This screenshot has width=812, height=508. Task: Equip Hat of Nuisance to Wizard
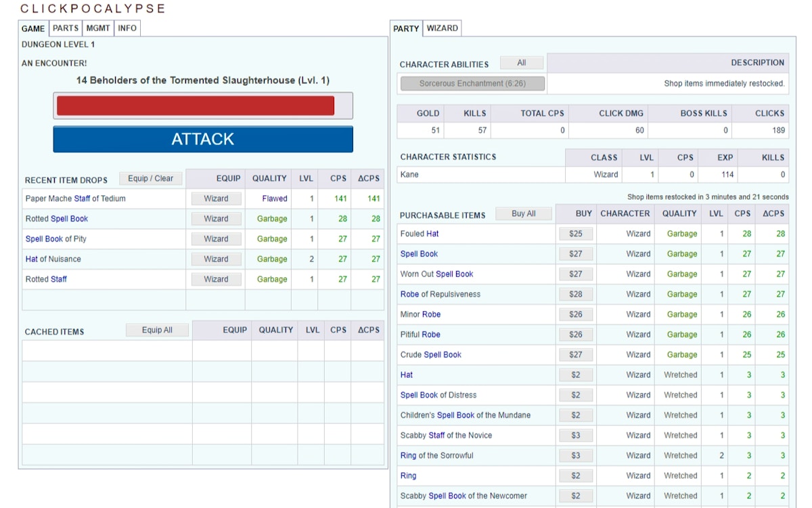pos(216,259)
